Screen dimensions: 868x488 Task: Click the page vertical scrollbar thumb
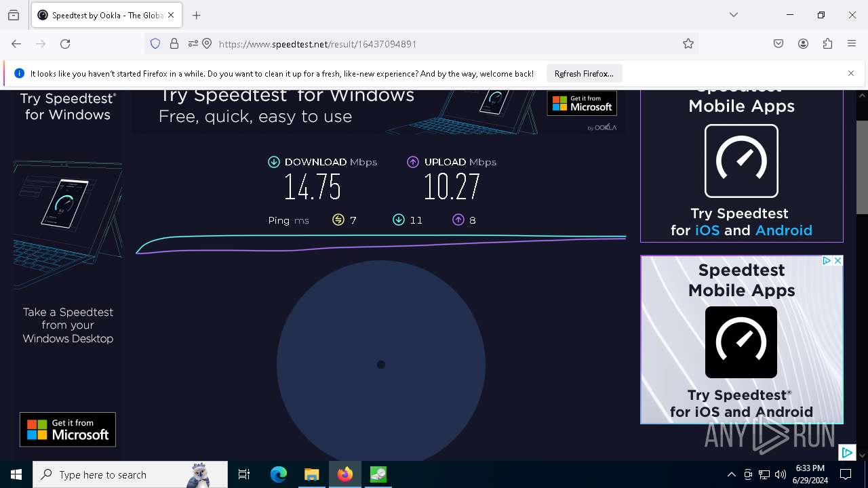[862, 167]
